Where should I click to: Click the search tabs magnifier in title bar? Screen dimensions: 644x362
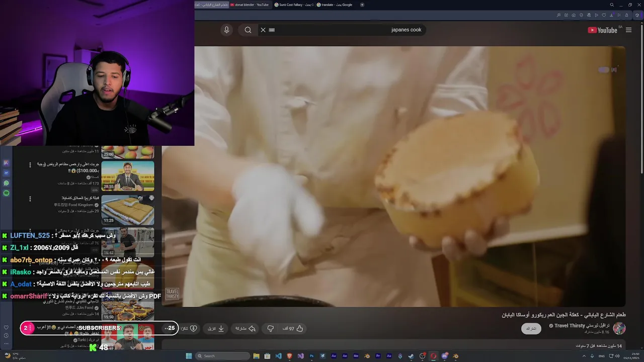point(612,5)
